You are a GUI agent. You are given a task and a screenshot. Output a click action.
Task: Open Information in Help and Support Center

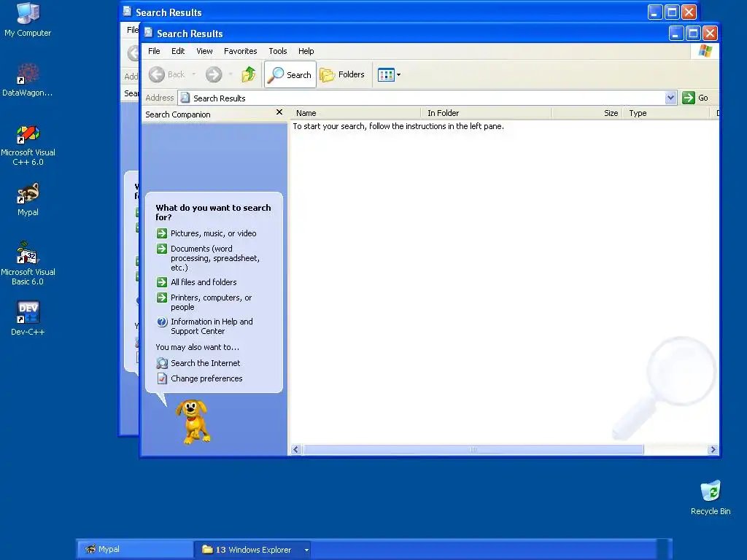(x=212, y=326)
